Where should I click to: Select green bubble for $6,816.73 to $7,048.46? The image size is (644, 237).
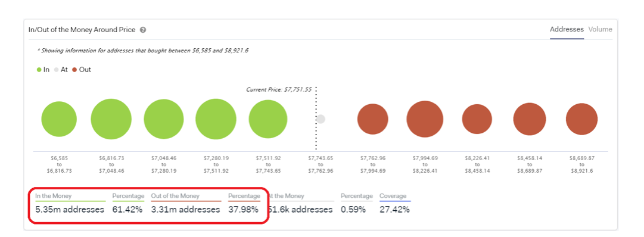point(111,119)
